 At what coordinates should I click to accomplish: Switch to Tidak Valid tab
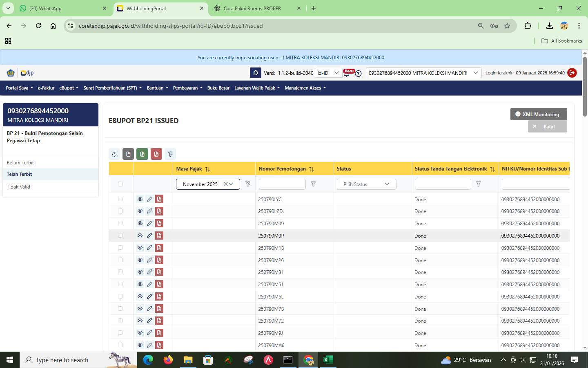coord(18,186)
